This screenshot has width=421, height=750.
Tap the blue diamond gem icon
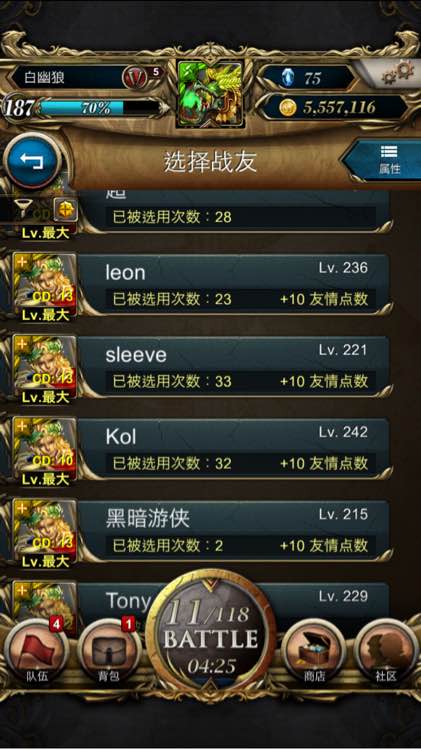point(288,77)
